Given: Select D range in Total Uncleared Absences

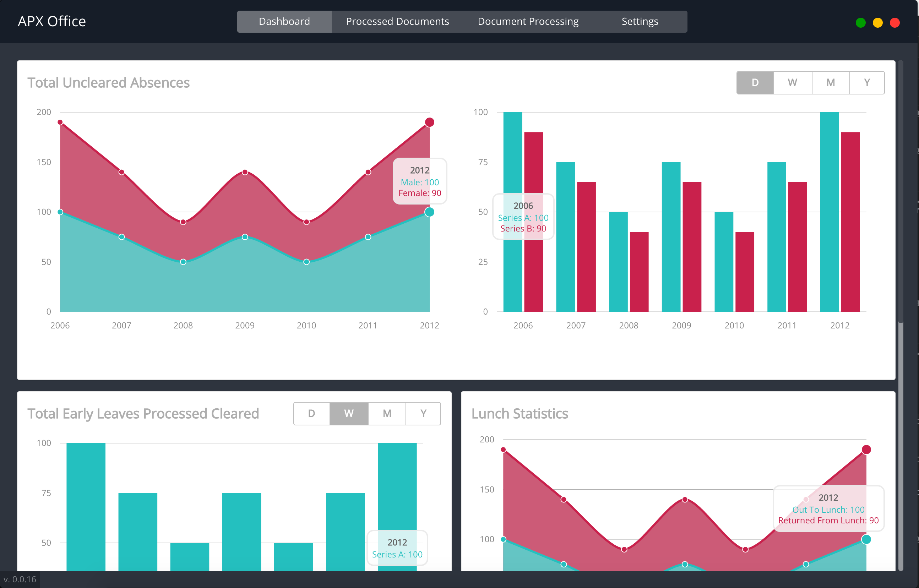Looking at the screenshot, I should (x=755, y=82).
